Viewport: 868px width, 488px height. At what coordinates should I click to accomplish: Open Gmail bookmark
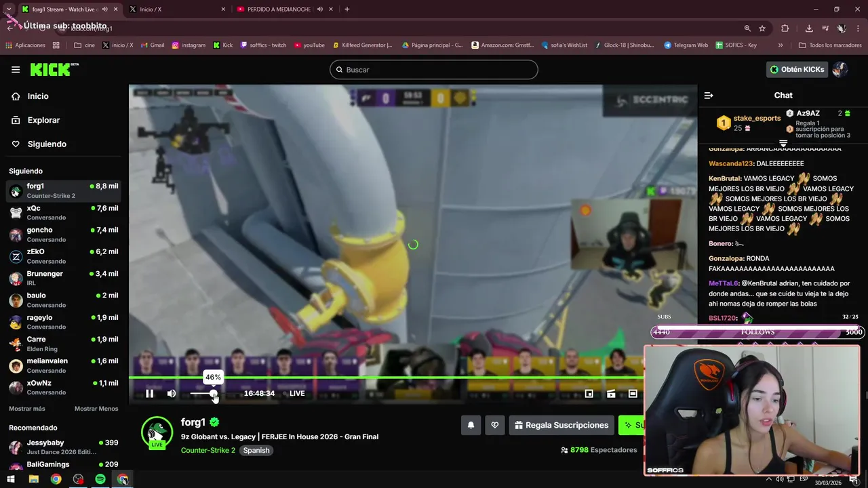coord(152,45)
